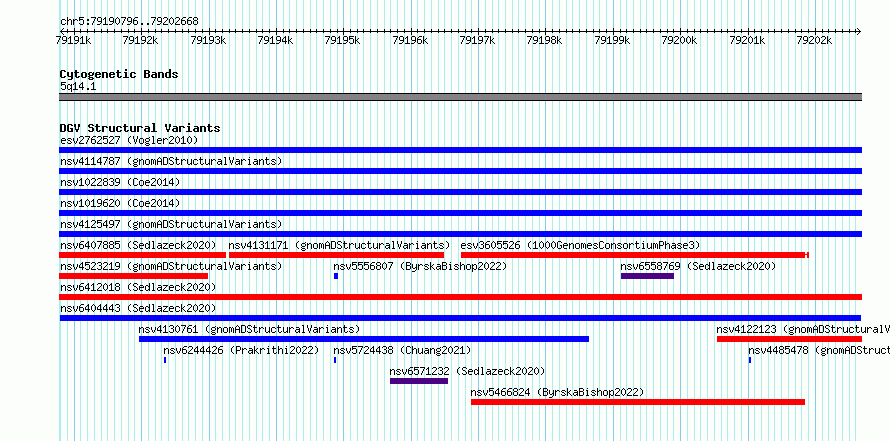Click the 79199k ruler tick label

pyautogui.click(x=612, y=40)
